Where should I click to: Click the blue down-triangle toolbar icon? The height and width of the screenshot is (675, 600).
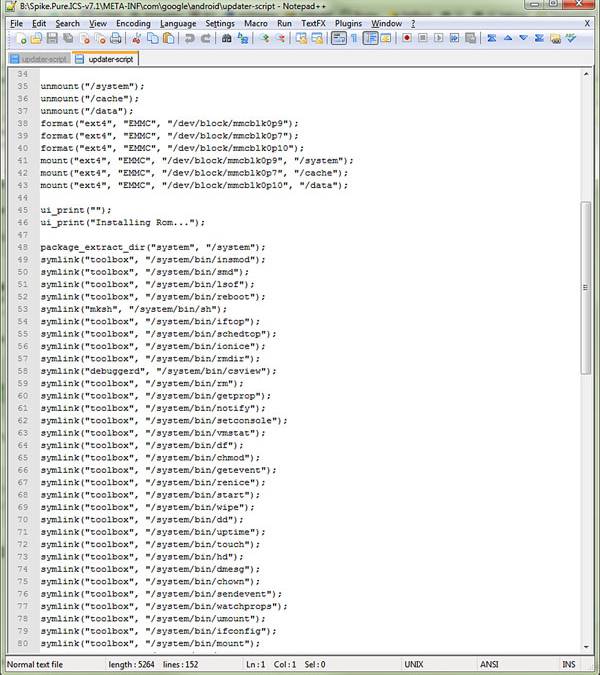pyautogui.click(x=523, y=39)
